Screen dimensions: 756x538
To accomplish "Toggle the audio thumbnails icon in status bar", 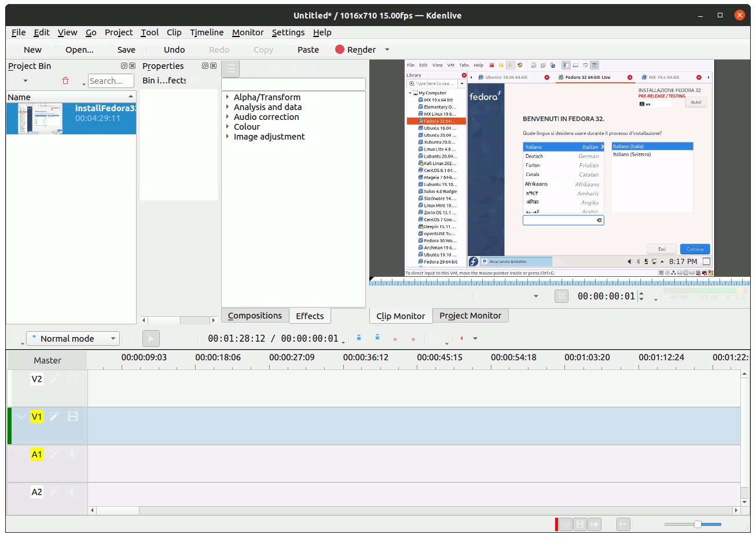I will click(x=594, y=524).
